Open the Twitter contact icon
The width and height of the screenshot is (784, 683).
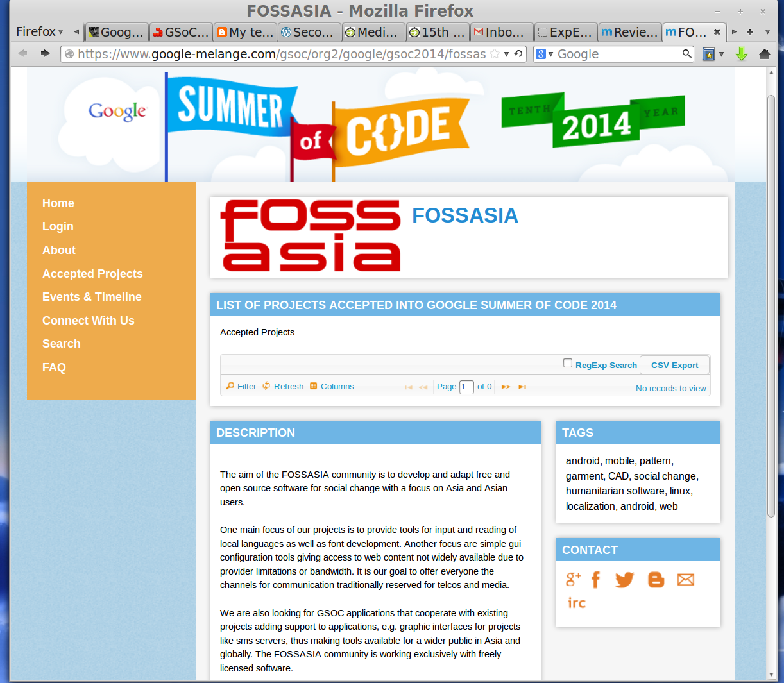pos(624,580)
